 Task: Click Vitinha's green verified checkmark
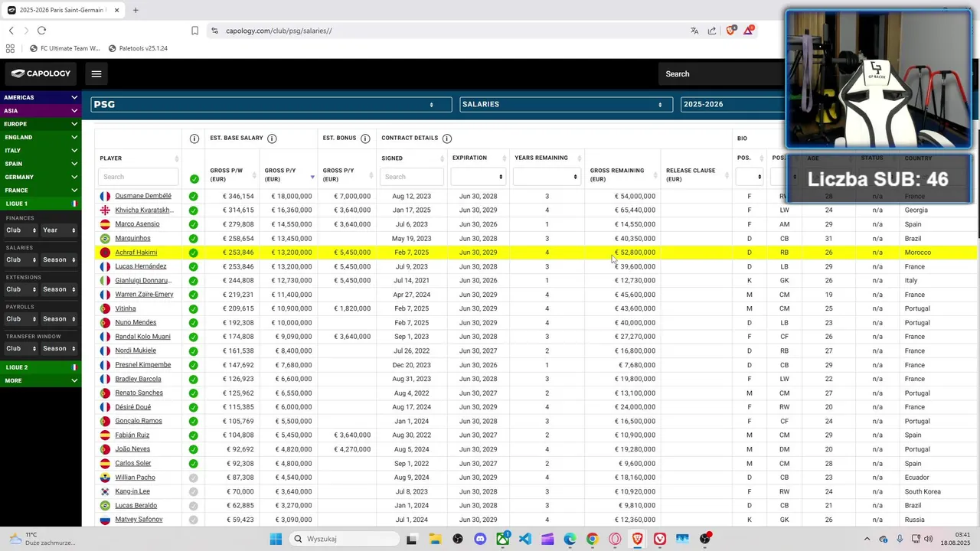click(194, 309)
